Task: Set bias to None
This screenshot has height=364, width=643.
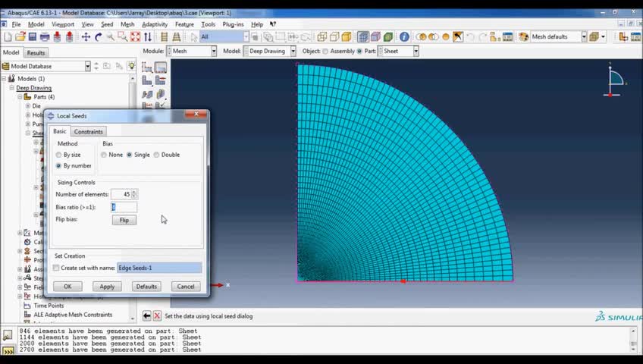Action: click(104, 155)
